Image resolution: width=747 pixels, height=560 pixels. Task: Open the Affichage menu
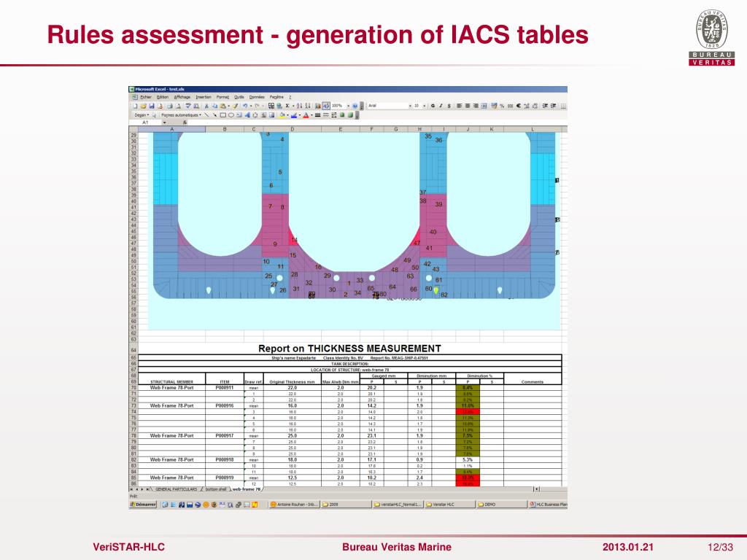pos(182,97)
